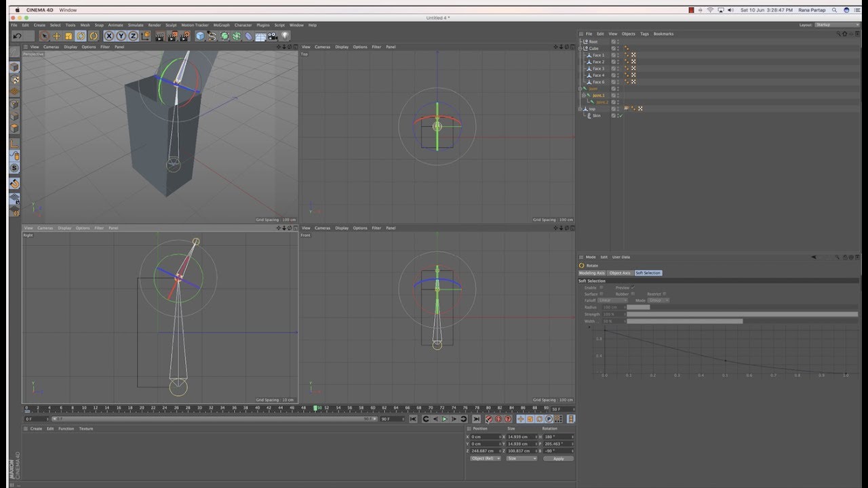Open the macOS Window menu

(68, 10)
